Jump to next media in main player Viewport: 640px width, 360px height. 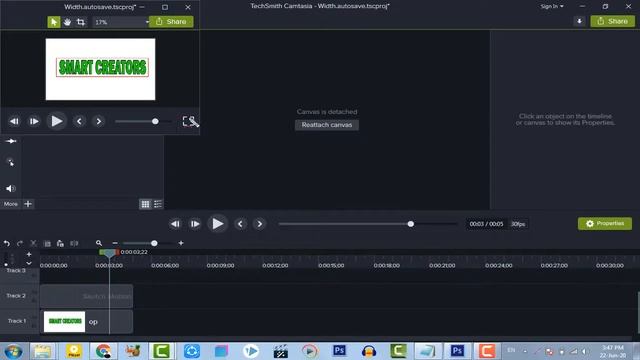click(x=260, y=224)
